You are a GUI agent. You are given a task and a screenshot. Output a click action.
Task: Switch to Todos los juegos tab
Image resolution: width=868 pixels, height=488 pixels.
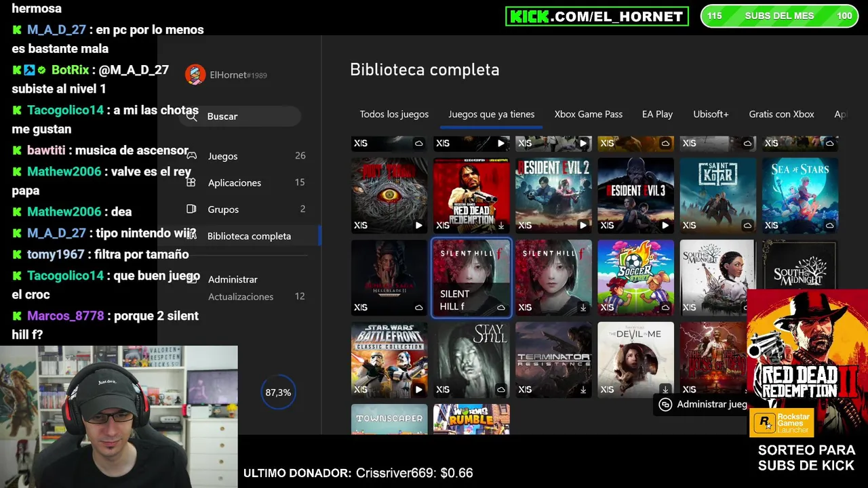tap(394, 114)
